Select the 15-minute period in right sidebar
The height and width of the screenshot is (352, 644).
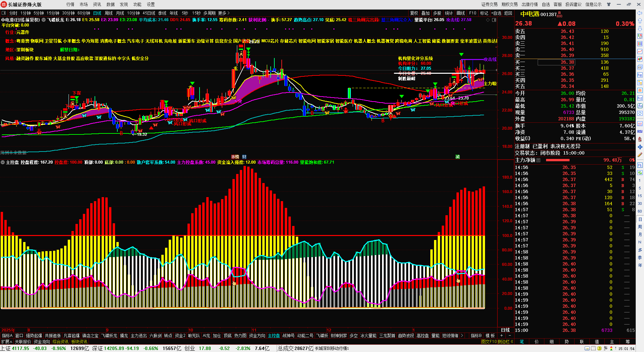pos(640,196)
